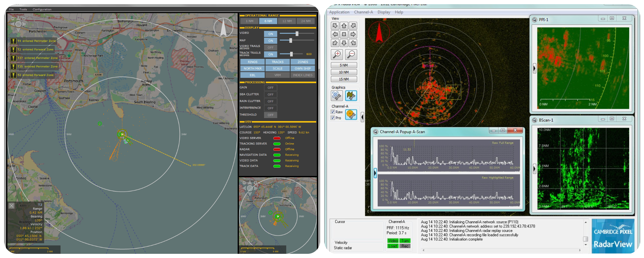This screenshot has height=258, width=644.
Task: Uncheck the Pro checkbox in Channel-A
Action: (x=333, y=118)
